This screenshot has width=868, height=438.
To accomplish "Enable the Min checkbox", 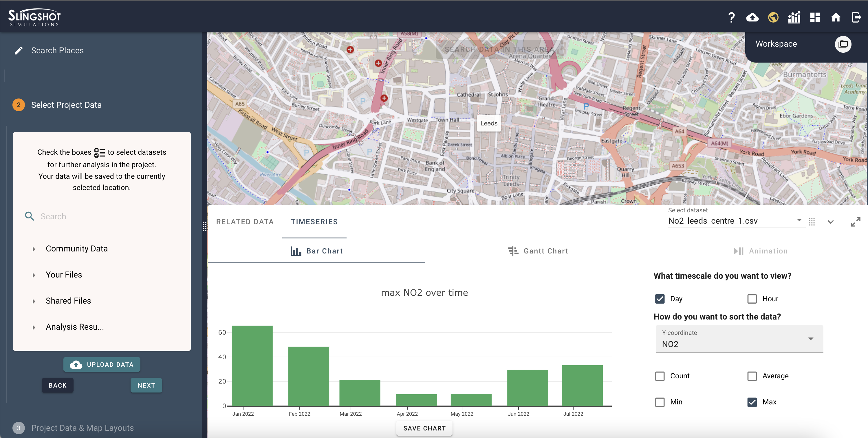I will click(660, 402).
